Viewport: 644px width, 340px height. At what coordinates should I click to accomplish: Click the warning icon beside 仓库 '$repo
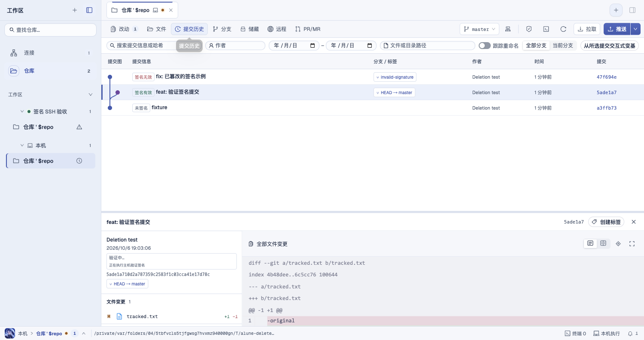79,127
